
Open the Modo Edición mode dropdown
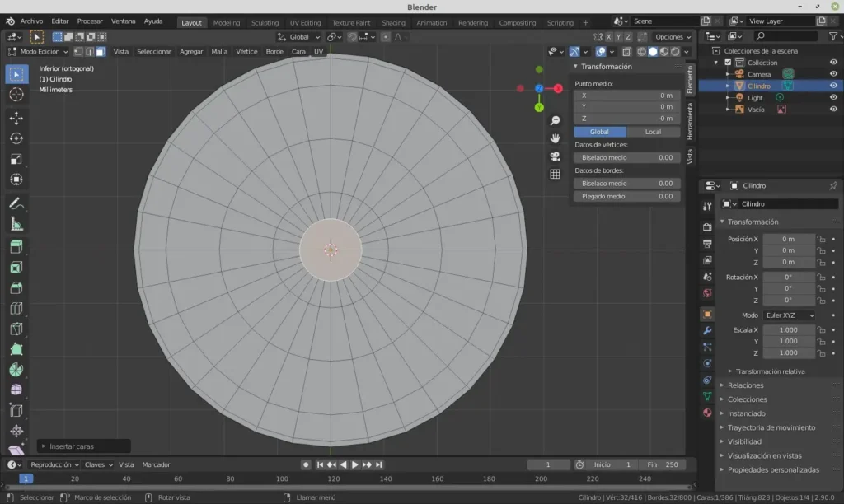[x=38, y=52]
